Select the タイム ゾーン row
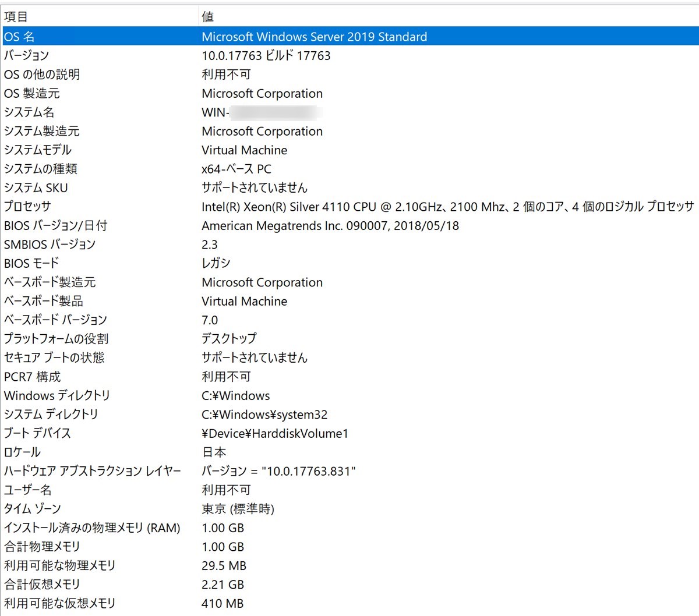This screenshot has height=616, width=699. [x=349, y=509]
